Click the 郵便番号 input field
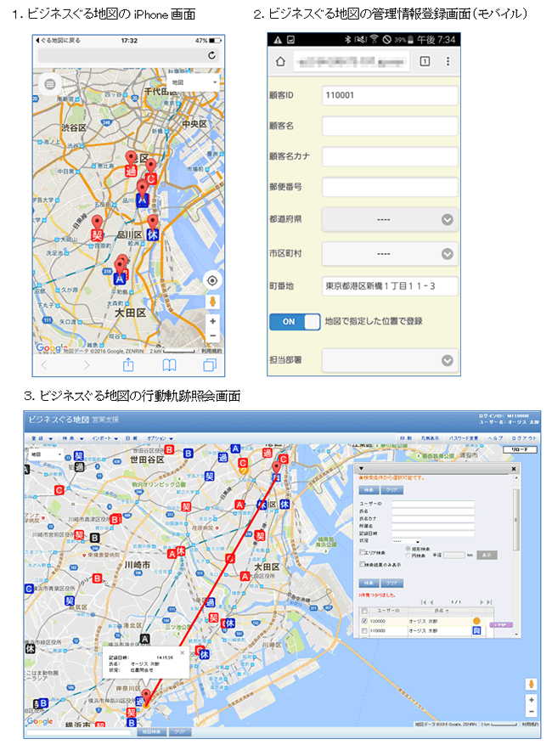The width and height of the screenshot is (552, 756). 390,187
